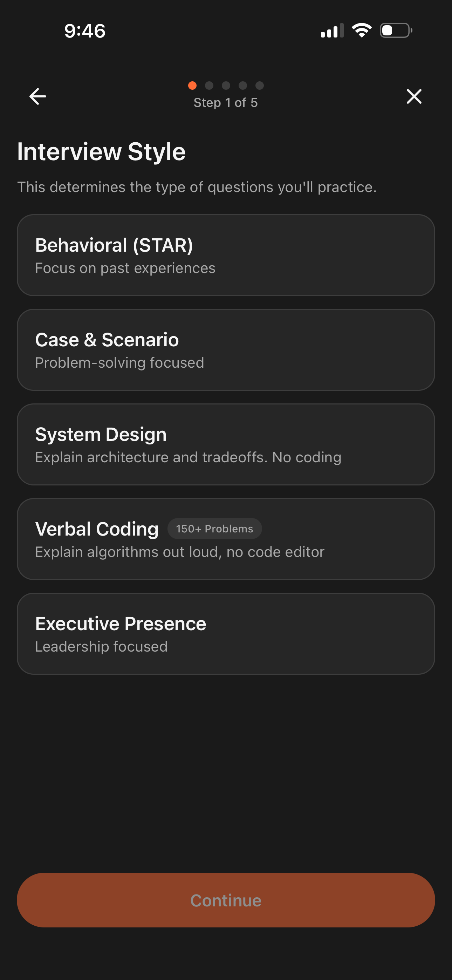
Task: Tap the second step progress dot
Action: click(209, 86)
